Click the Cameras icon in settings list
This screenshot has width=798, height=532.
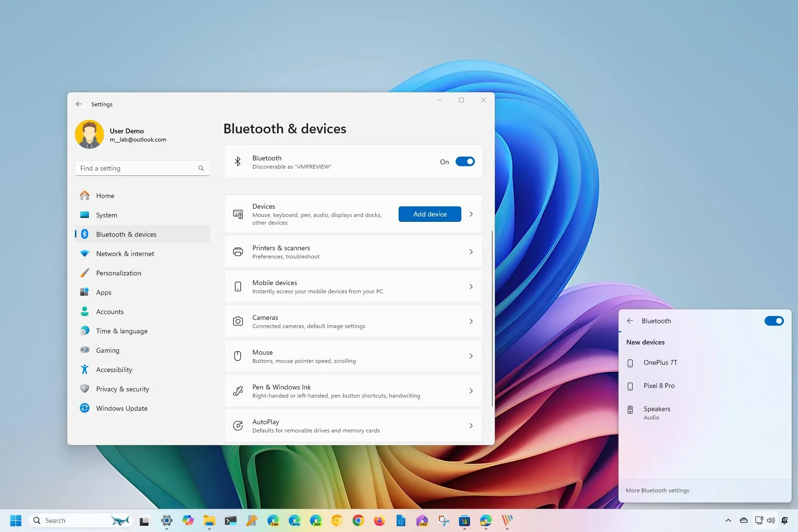pyautogui.click(x=238, y=321)
